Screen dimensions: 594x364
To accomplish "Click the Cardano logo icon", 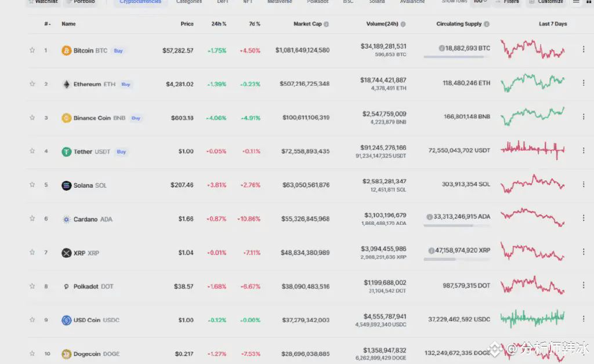I will (x=66, y=219).
